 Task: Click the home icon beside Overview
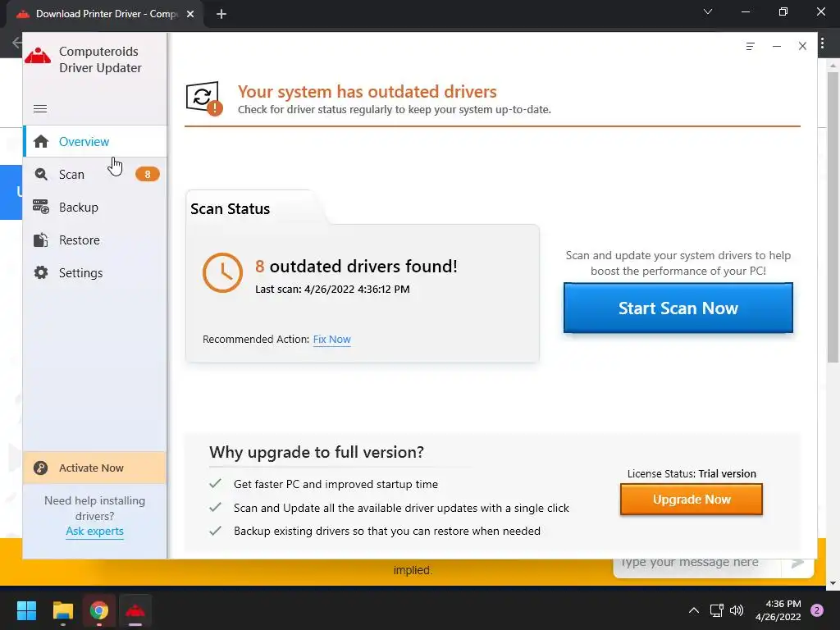(41, 141)
